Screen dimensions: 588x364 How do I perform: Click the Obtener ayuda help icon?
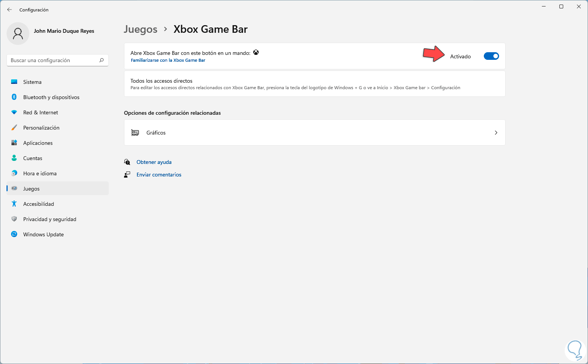[127, 162]
